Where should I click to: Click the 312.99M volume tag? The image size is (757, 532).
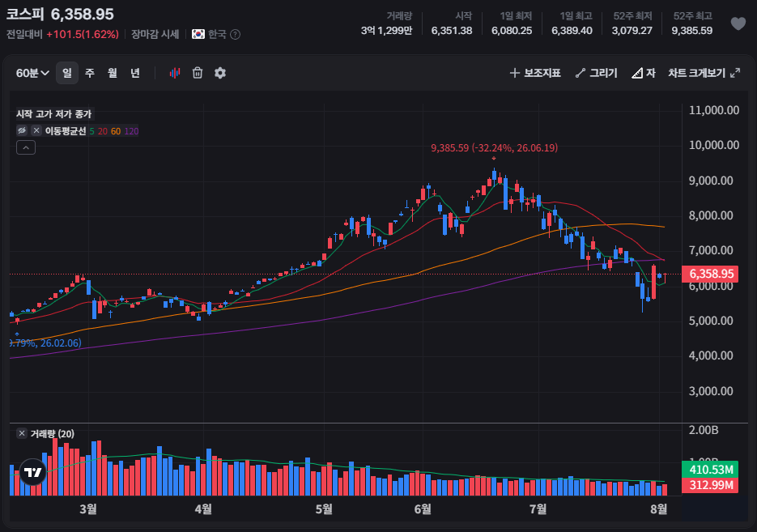tap(710, 485)
